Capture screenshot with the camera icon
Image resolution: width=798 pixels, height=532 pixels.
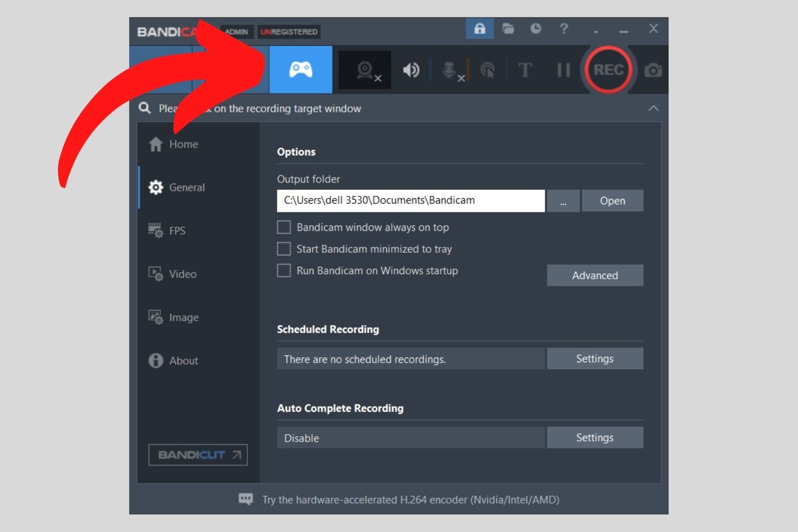pyautogui.click(x=653, y=70)
